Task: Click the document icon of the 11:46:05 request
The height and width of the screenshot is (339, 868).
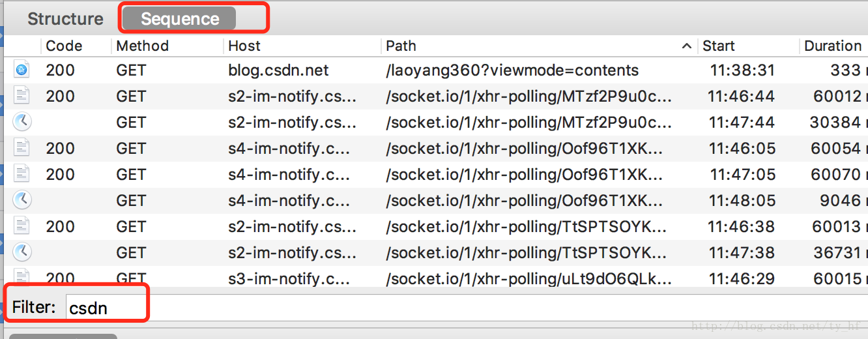Action: pyautogui.click(x=22, y=148)
